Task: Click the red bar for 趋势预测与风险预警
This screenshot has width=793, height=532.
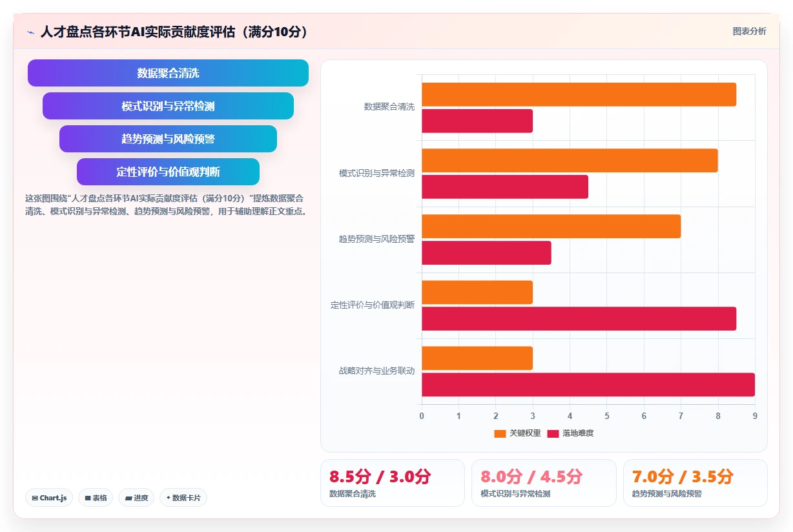Action: point(487,253)
